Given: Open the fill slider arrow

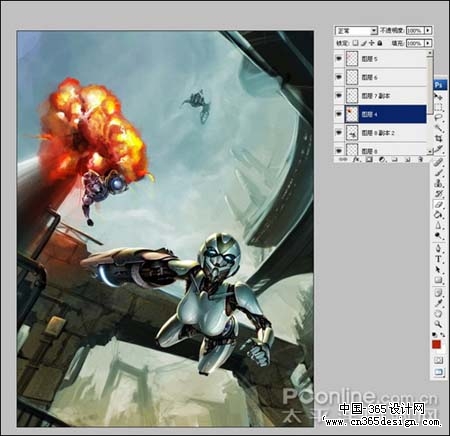Looking at the screenshot, I should (428, 43).
